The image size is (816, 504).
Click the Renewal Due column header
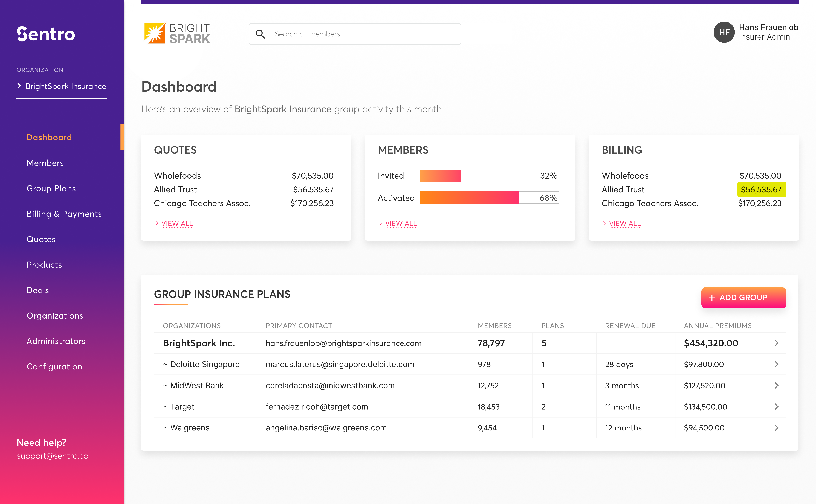630,326
